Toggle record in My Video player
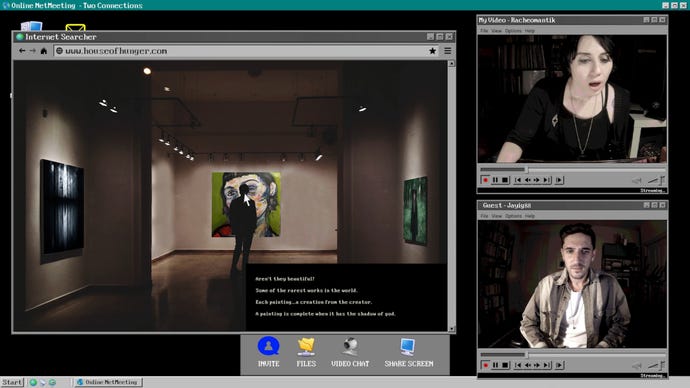This screenshot has height=388, width=690. coord(485,180)
